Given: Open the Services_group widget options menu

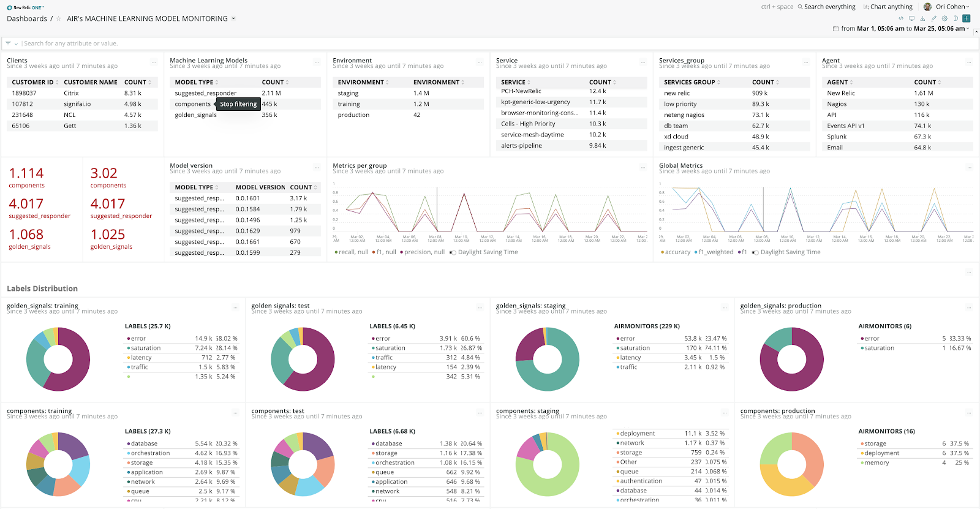Looking at the screenshot, I should [x=806, y=62].
